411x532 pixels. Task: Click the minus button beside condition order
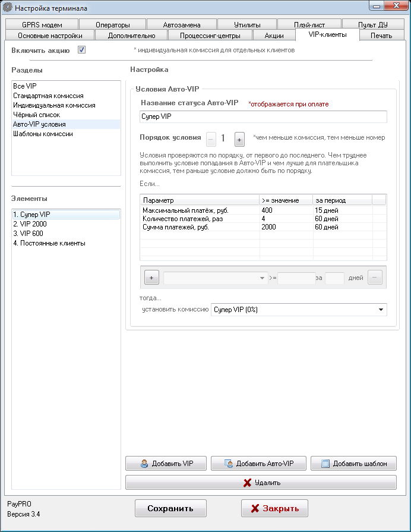click(x=211, y=139)
